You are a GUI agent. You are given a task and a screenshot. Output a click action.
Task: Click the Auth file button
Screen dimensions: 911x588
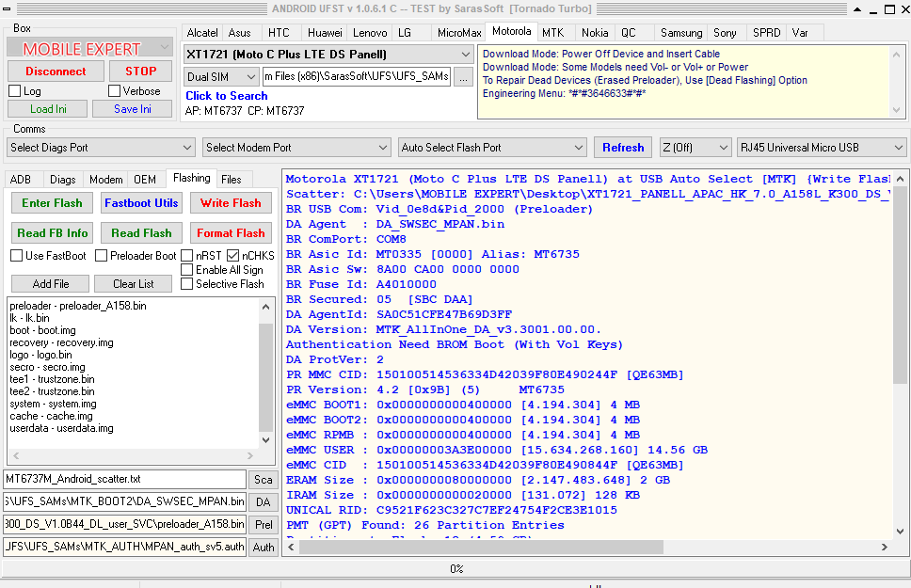[x=264, y=548]
